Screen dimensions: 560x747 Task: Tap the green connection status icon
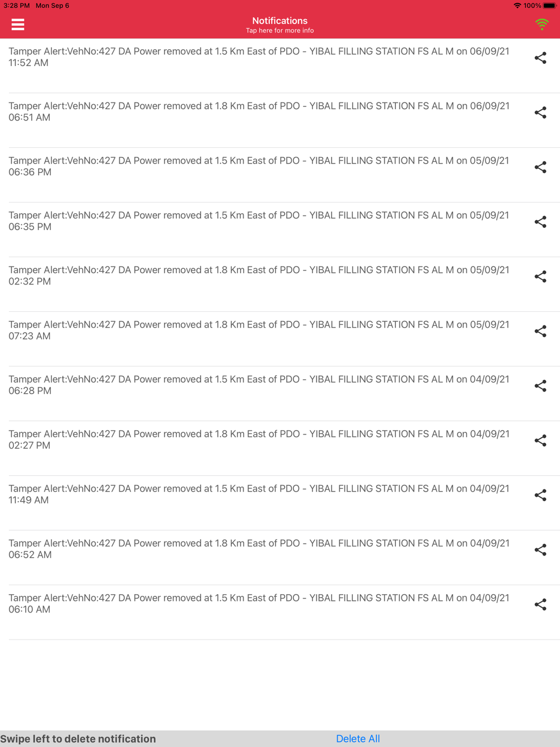[x=542, y=24]
